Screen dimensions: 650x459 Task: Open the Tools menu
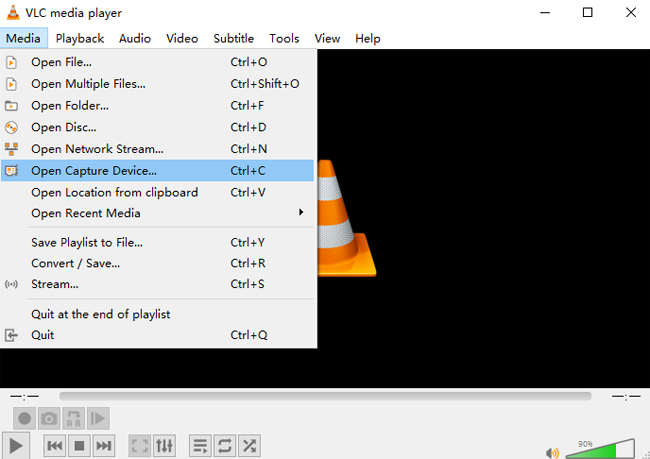pos(284,38)
